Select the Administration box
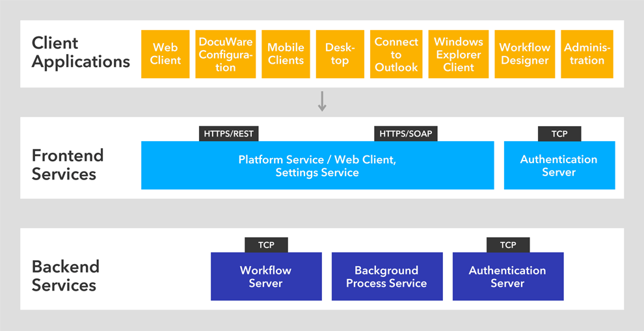The width and height of the screenshot is (644, 331). point(587,54)
